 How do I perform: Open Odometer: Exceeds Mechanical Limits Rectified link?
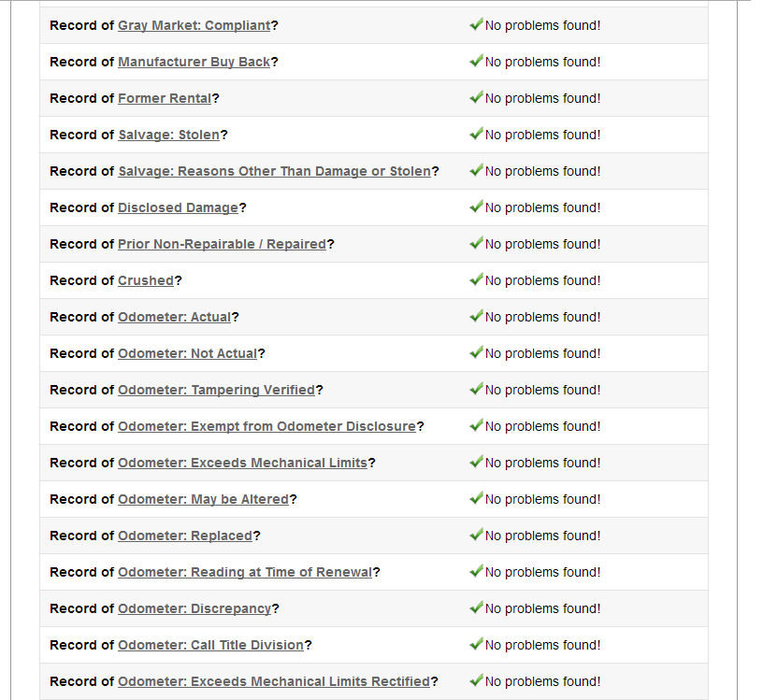tap(274, 681)
